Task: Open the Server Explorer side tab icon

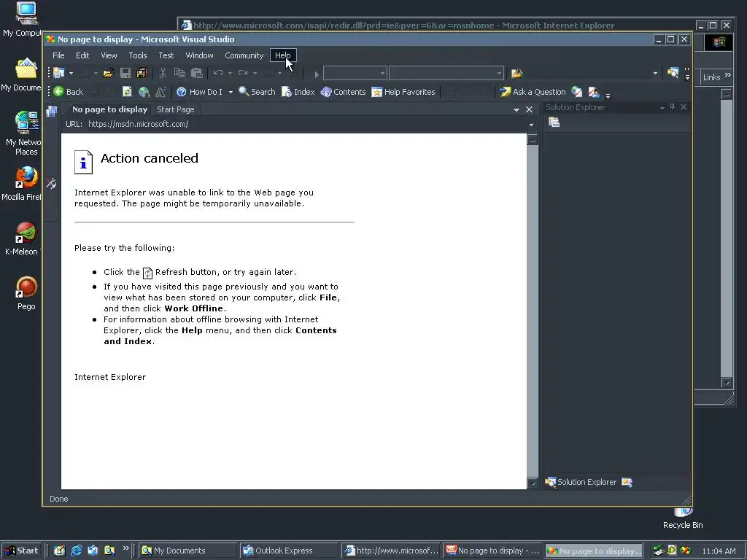Action: 51,112
